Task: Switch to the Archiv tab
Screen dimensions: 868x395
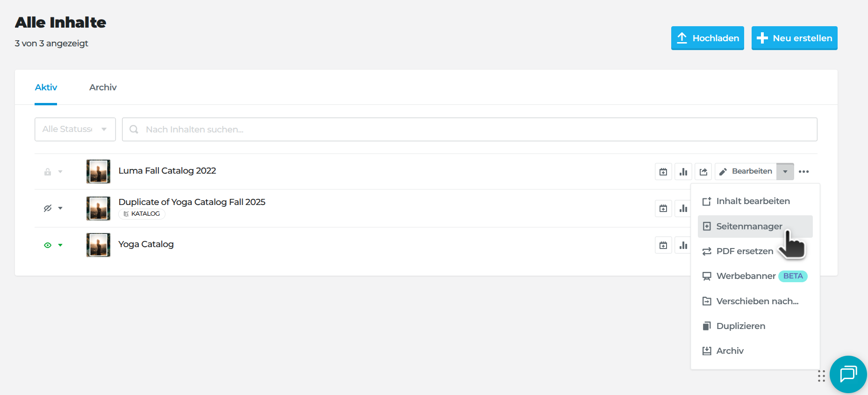Action: click(103, 88)
